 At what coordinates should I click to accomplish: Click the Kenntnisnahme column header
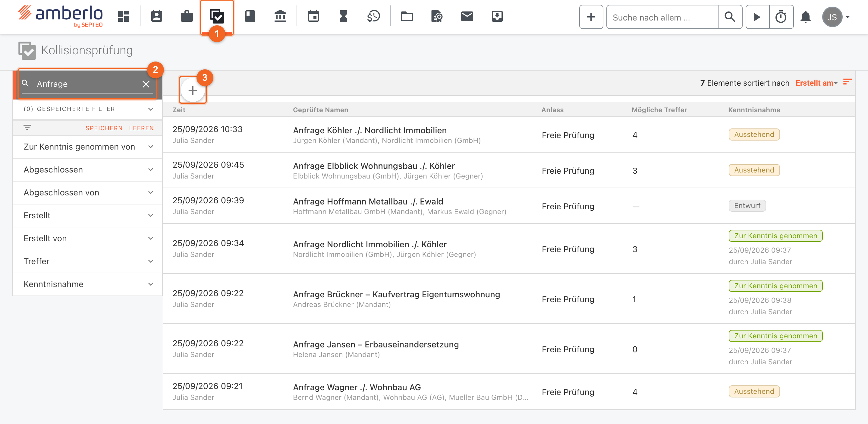point(754,110)
